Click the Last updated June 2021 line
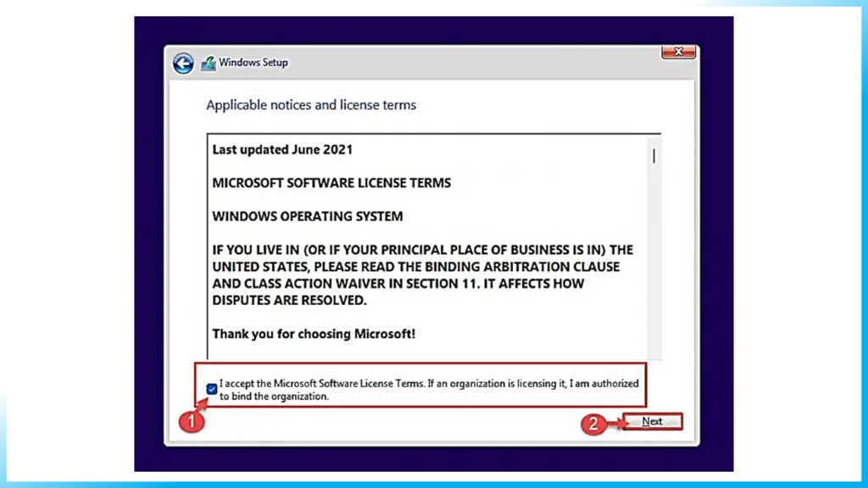 281,149
